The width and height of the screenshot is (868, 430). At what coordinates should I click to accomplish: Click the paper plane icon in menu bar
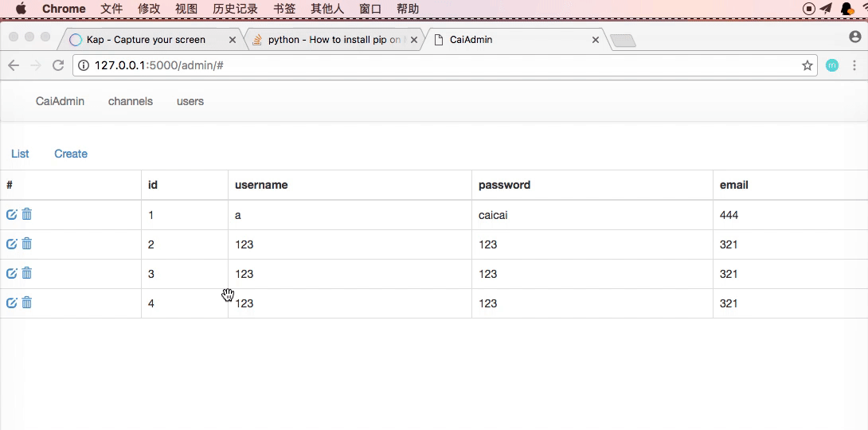click(826, 8)
